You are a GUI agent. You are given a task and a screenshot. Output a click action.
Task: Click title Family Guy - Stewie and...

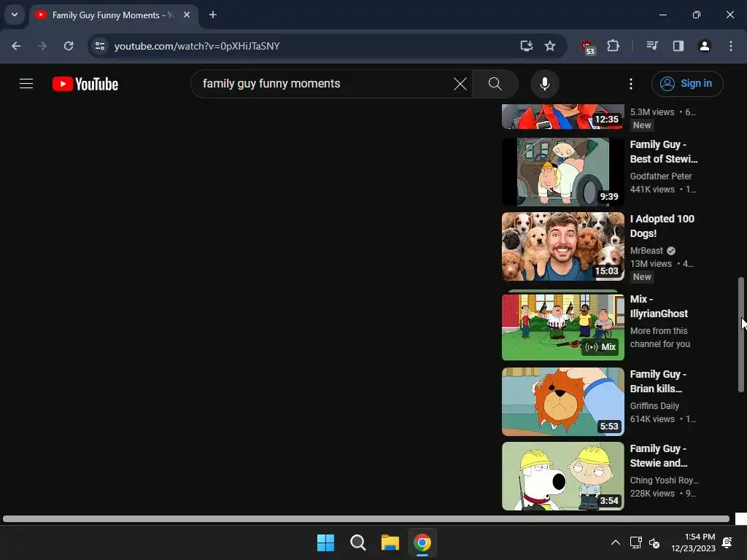click(659, 456)
